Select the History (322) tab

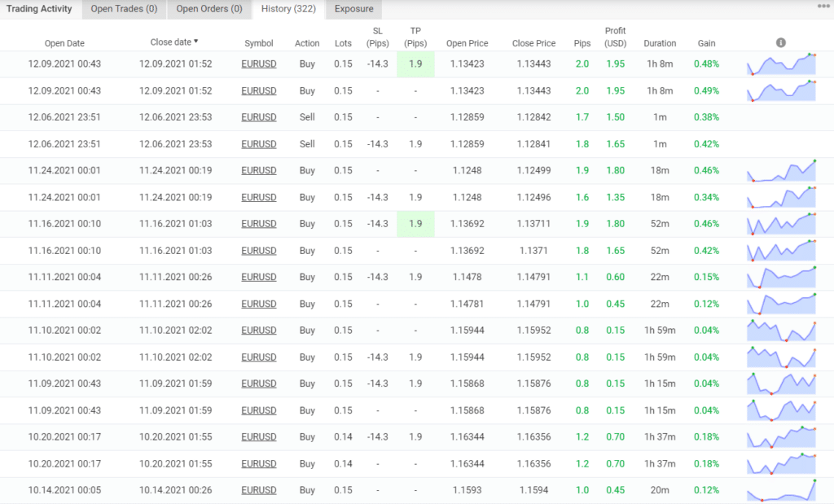288,9
